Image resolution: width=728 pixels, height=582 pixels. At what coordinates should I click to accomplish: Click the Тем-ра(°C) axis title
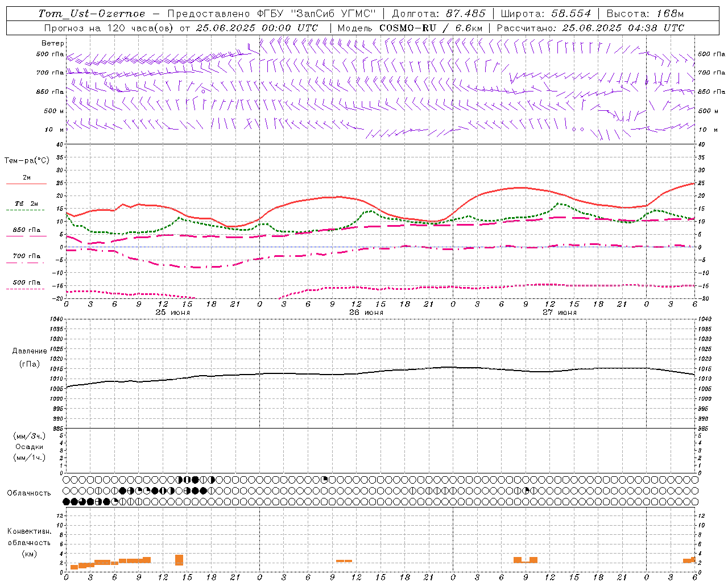pyautogui.click(x=27, y=161)
